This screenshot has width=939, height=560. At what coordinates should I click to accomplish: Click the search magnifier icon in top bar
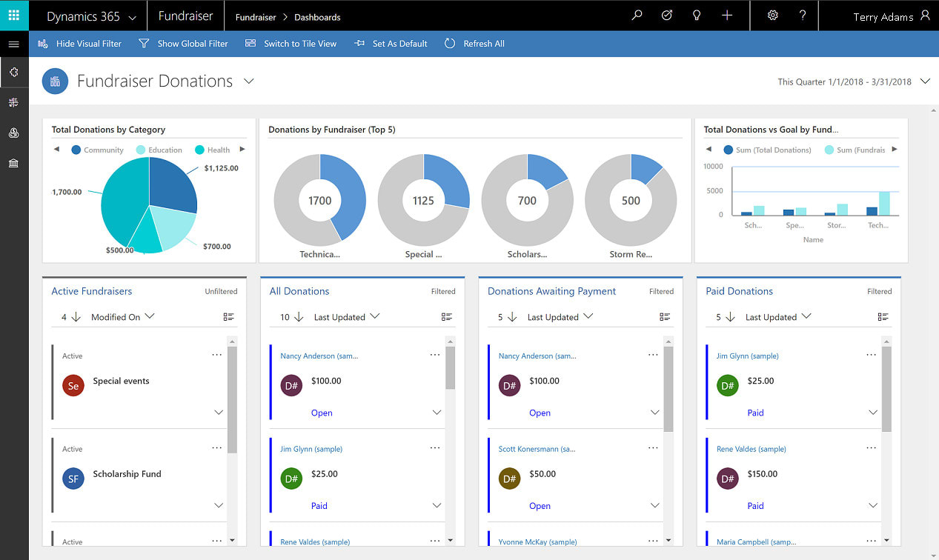pyautogui.click(x=637, y=16)
